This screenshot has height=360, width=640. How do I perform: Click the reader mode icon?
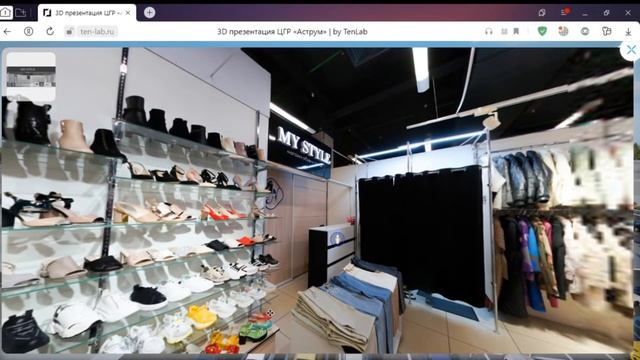coord(504,31)
